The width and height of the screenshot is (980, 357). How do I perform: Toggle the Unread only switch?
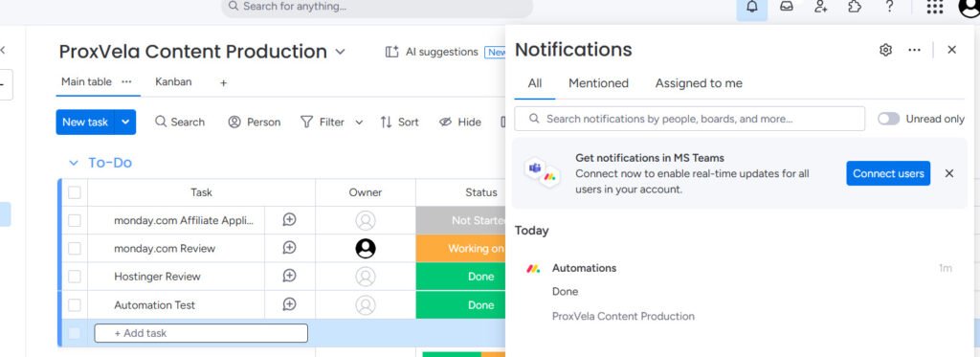888,119
